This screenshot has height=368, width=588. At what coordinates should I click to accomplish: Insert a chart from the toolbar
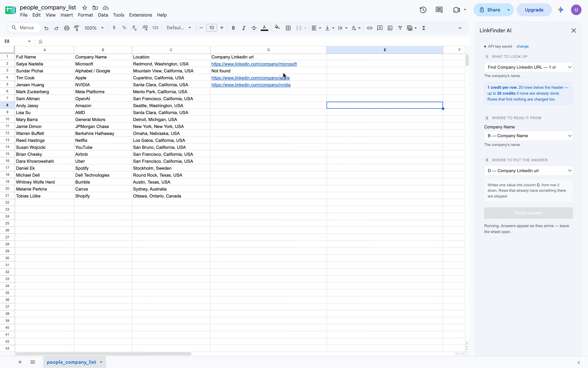click(390, 28)
